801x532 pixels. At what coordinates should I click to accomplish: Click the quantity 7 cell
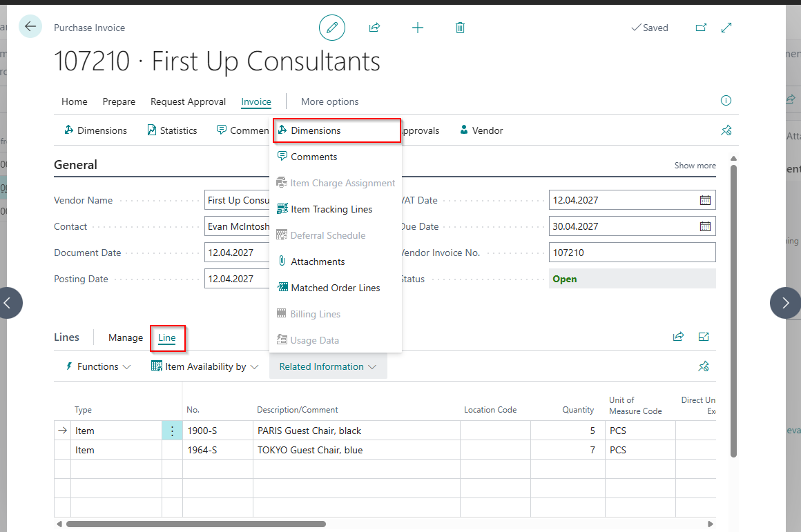(568, 450)
